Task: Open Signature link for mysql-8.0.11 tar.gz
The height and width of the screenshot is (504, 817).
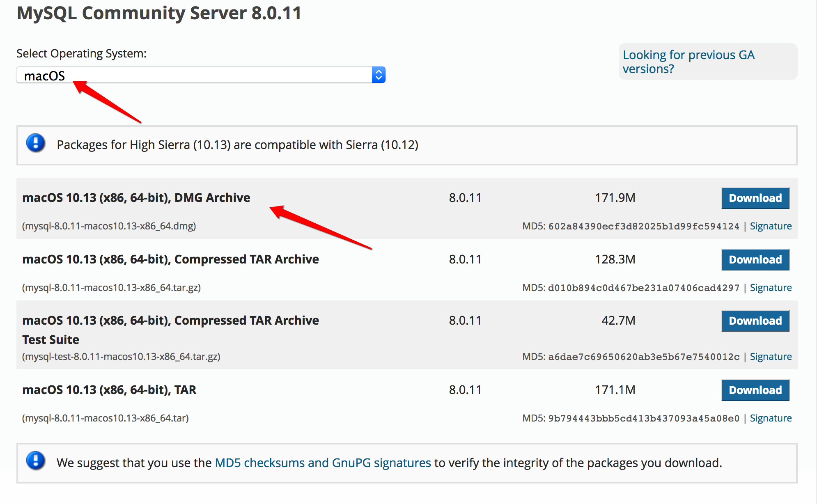Action: point(771,288)
